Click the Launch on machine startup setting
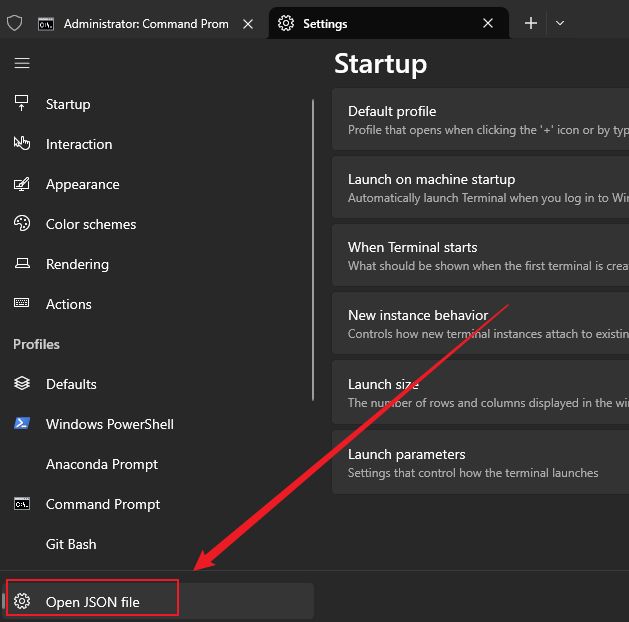Screen dimensions: 629x622 (x=481, y=187)
